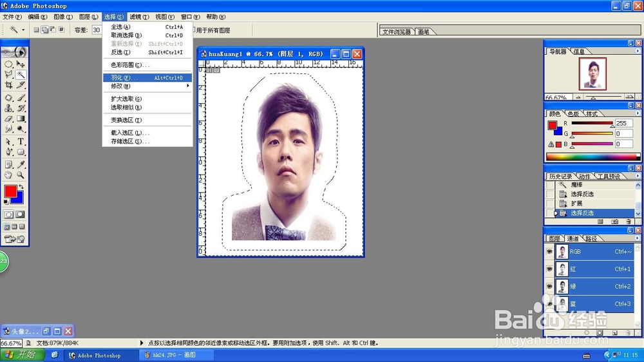Viewport: 644px width, 362px height.
Task: Choose Intersect with Selection mode button
Action: click(62, 30)
